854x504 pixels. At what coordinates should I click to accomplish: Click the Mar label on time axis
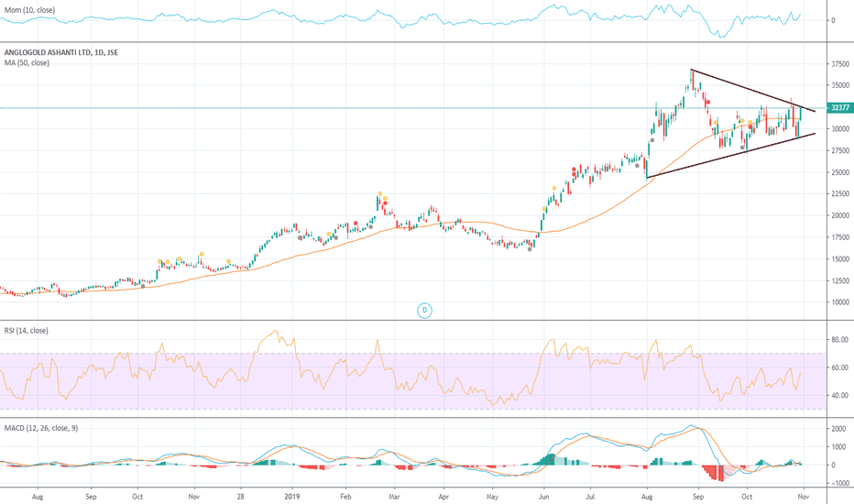[394, 497]
